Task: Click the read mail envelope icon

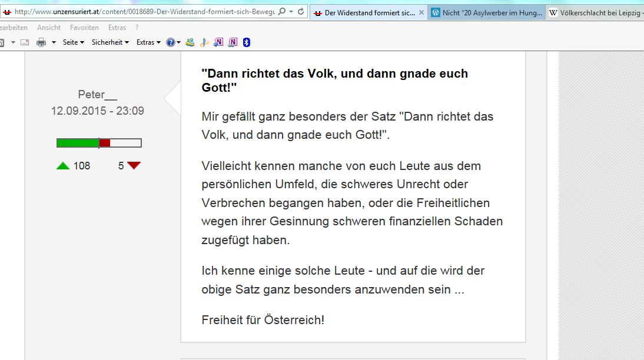Action: (25, 42)
